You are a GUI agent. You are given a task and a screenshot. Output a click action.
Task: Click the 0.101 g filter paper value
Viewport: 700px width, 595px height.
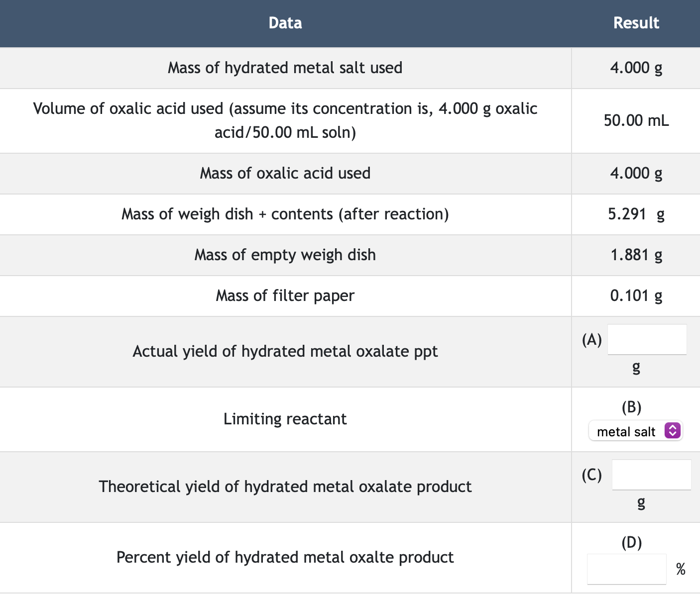pos(636,296)
